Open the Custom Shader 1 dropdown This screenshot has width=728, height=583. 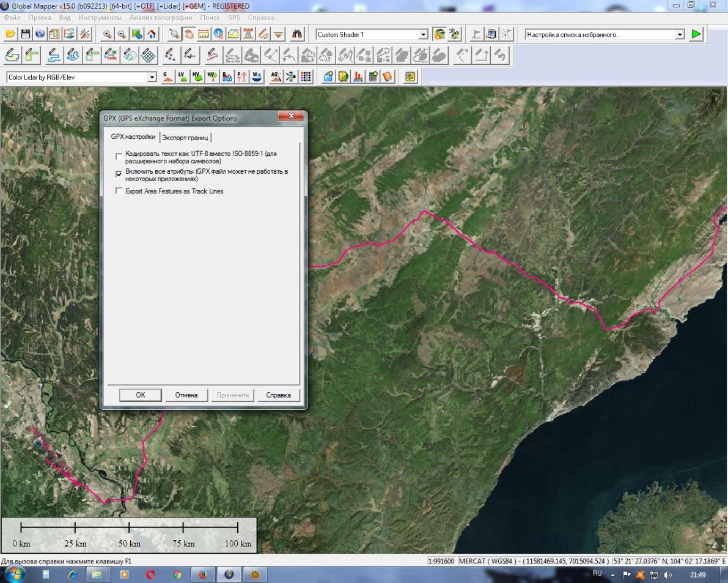tap(423, 35)
